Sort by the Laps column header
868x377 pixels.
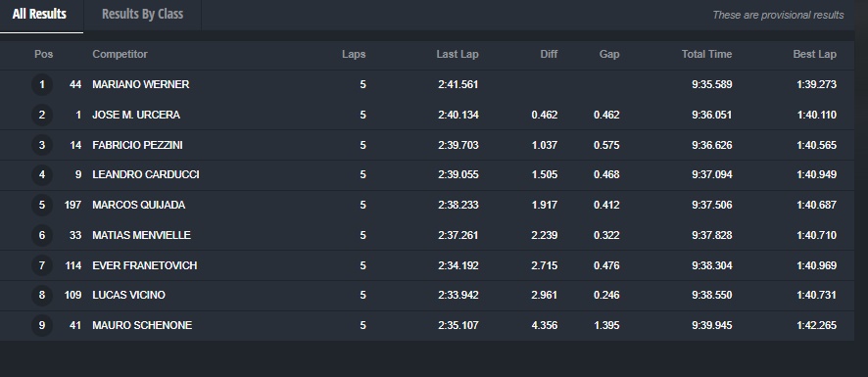click(x=354, y=54)
